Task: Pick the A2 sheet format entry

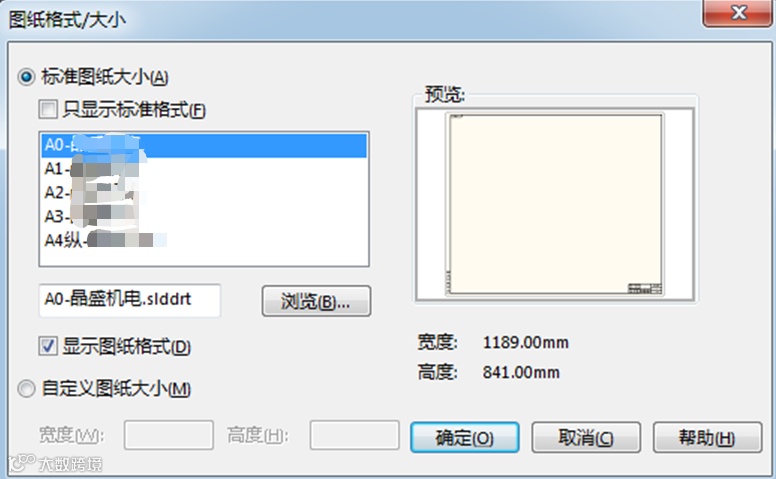Action: click(204, 192)
